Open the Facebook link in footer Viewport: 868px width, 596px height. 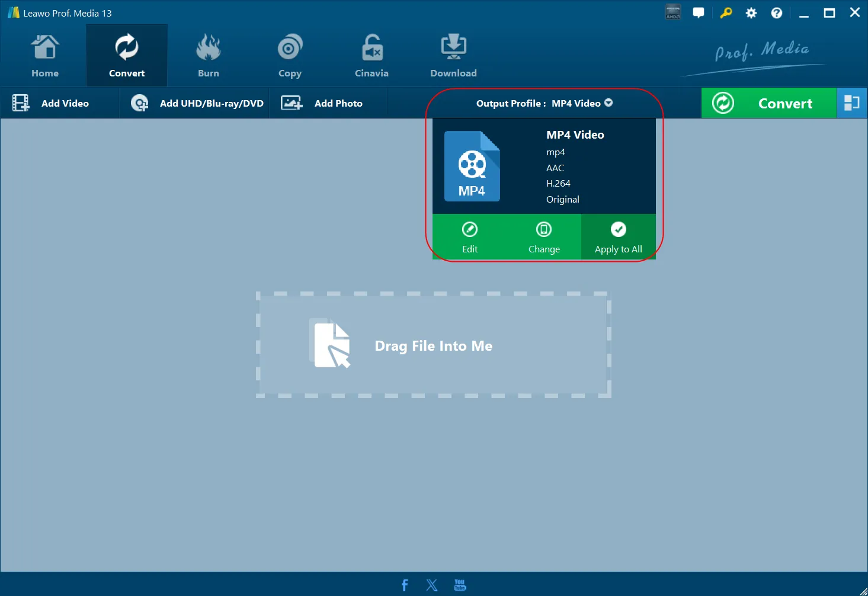coord(405,585)
